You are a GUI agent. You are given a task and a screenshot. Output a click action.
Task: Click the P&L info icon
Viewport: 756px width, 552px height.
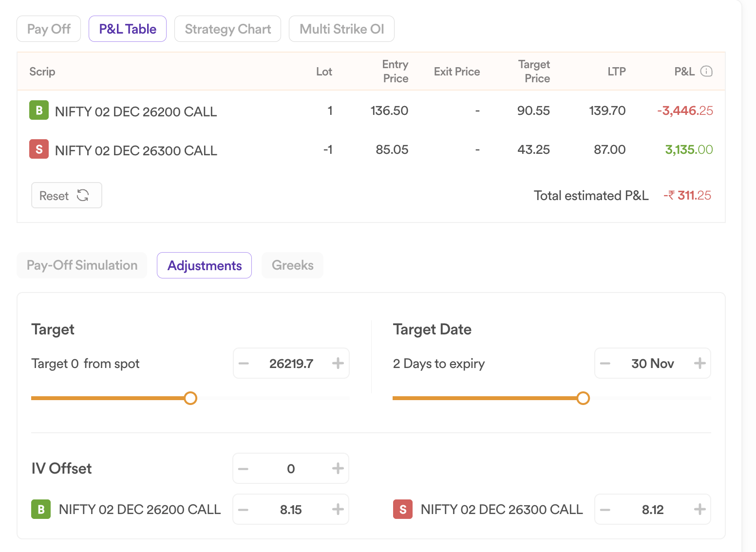pos(706,72)
